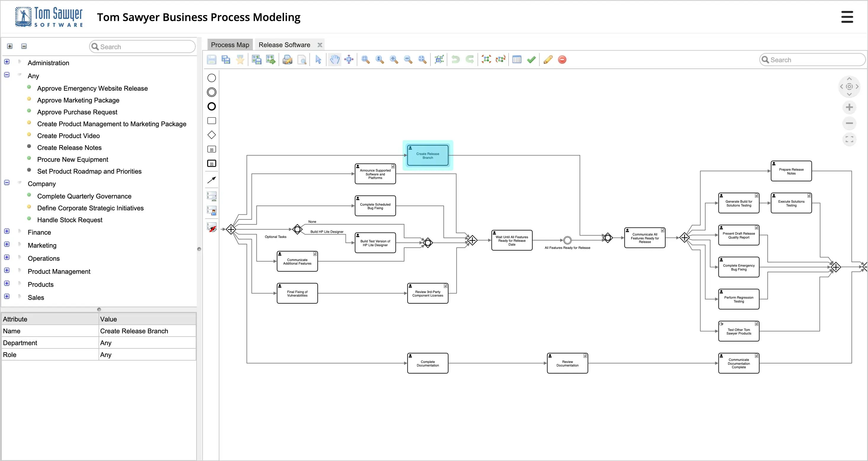Expand the Products tree node

7,283
